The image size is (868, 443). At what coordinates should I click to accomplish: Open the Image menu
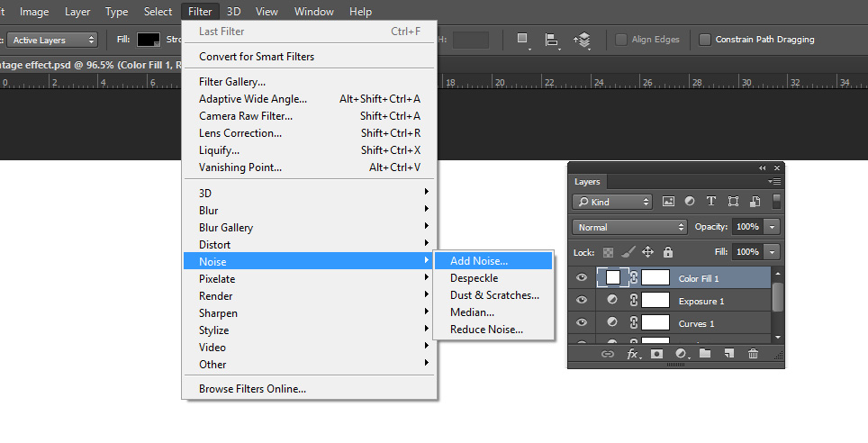click(x=34, y=12)
